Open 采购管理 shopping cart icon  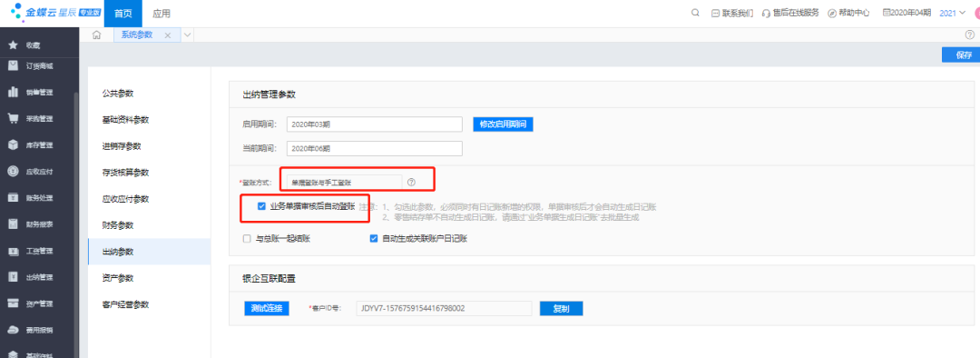[13, 118]
